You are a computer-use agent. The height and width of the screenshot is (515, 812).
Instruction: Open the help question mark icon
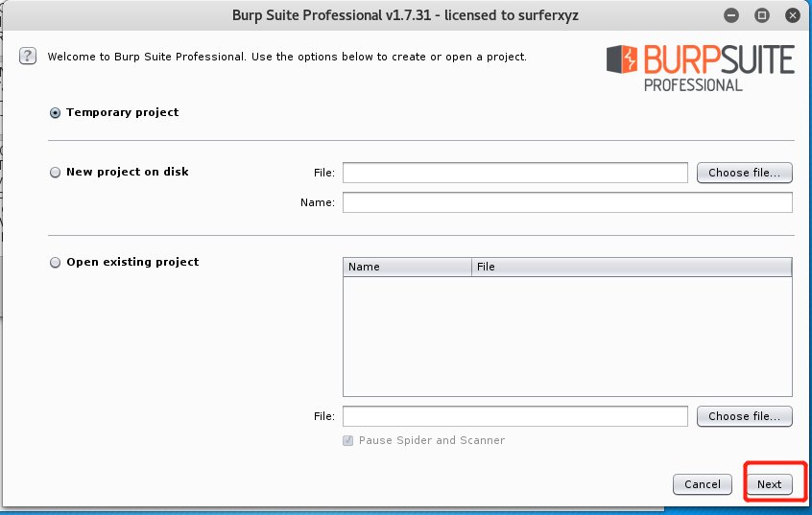(x=28, y=56)
